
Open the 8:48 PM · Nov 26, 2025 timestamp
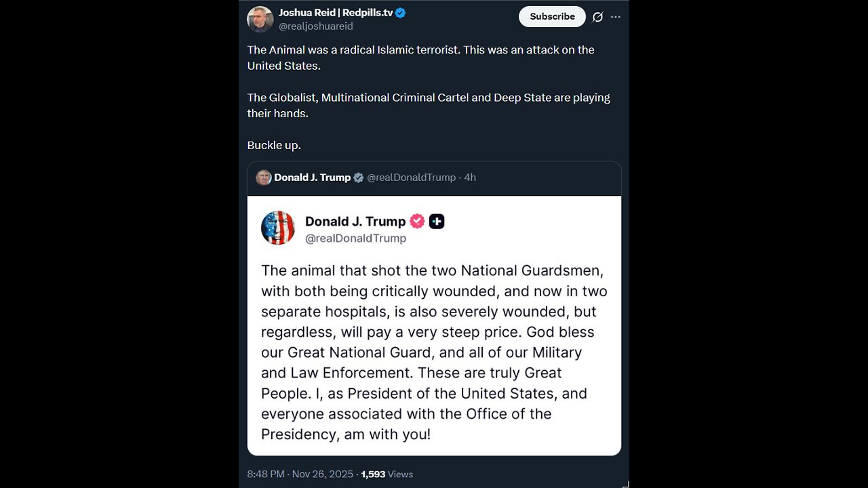(300, 474)
